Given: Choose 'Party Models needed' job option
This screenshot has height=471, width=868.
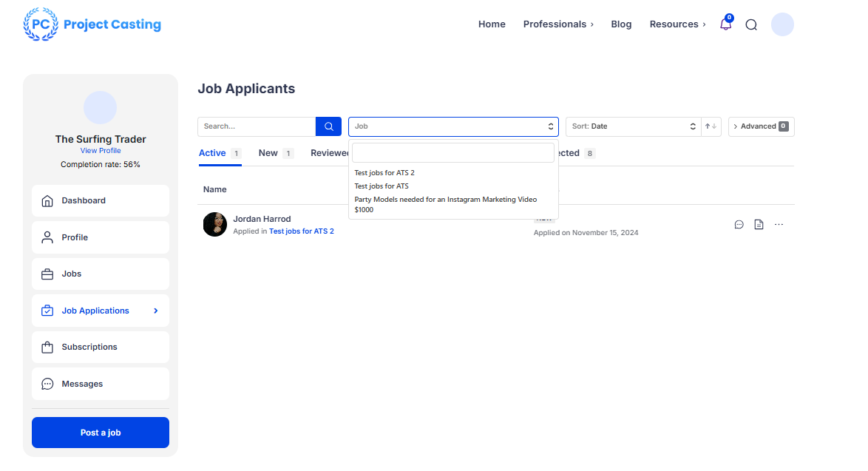Looking at the screenshot, I should point(445,204).
